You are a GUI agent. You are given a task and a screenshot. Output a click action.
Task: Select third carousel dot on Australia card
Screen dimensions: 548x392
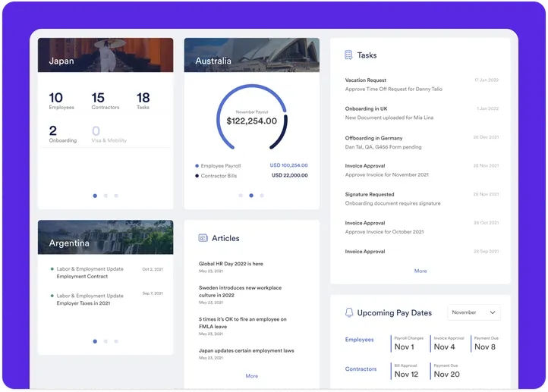[262, 196]
